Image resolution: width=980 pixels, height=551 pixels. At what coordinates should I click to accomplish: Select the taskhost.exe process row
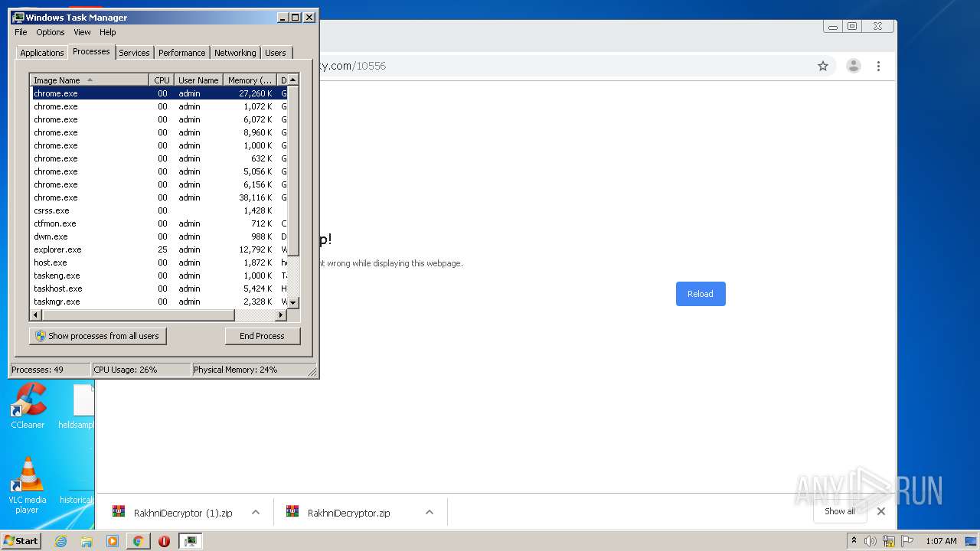158,289
